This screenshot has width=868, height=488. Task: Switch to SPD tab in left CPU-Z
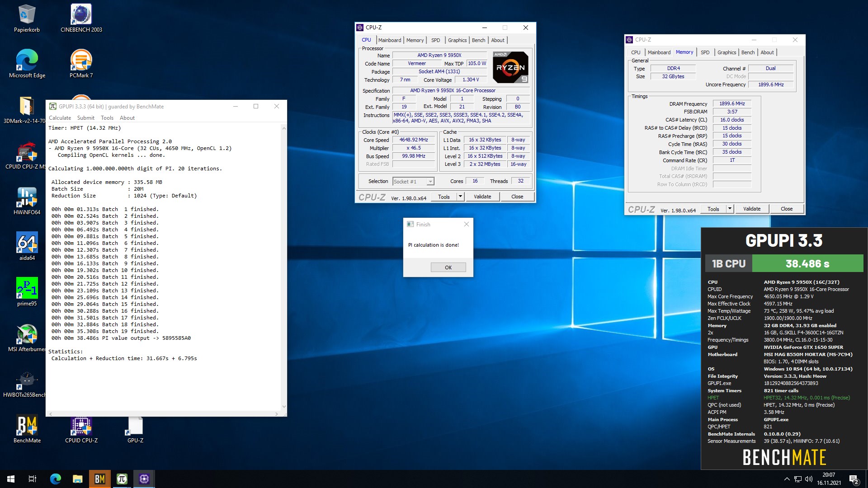(435, 40)
